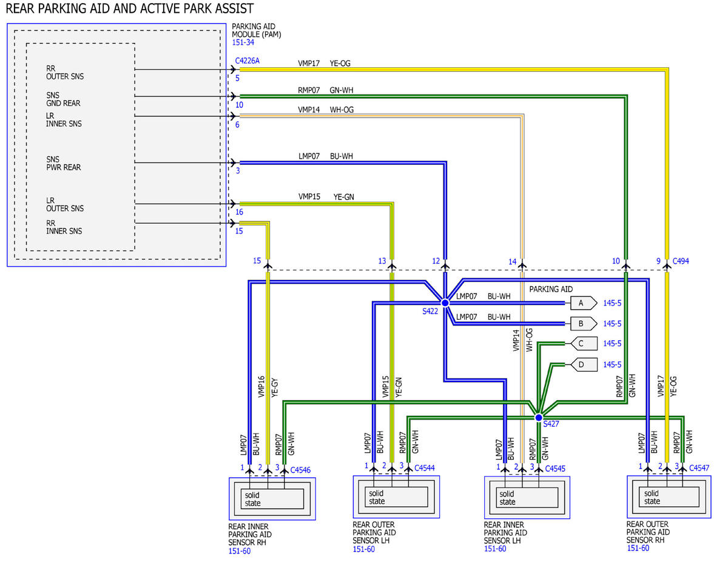Select off-page connector A
This screenshot has width=728, height=562.
584,302
